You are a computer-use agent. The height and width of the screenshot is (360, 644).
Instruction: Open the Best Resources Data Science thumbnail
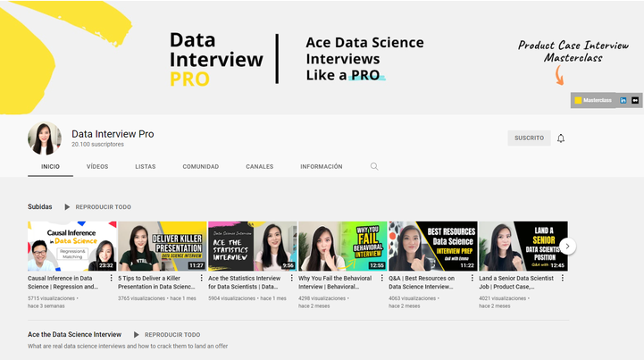click(x=433, y=247)
